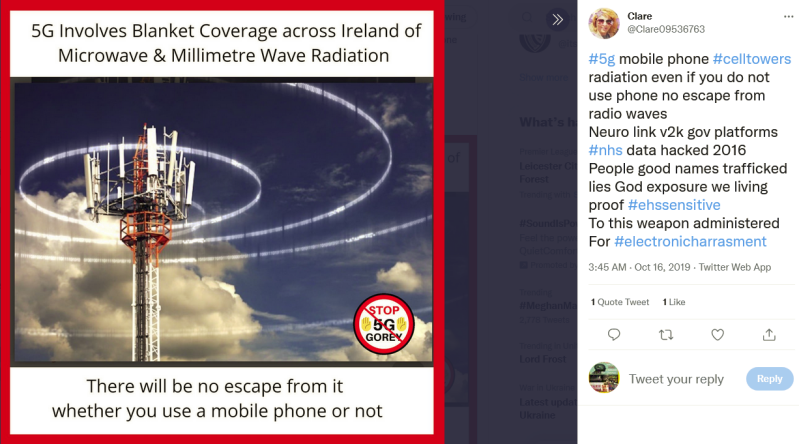This screenshot has height=444, width=799.
Task: Click the blue Reply button
Action: pyautogui.click(x=769, y=379)
